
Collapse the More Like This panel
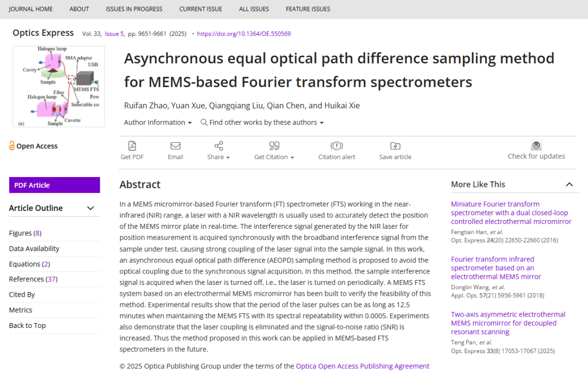pyautogui.click(x=569, y=184)
